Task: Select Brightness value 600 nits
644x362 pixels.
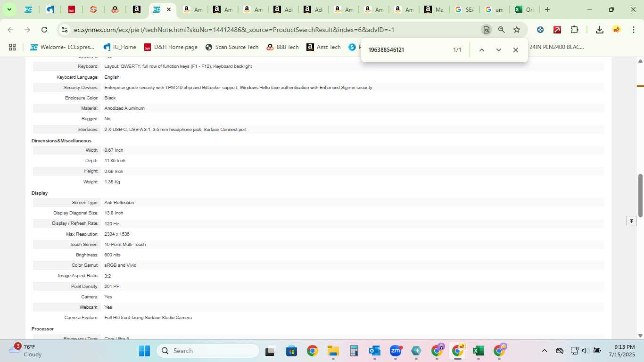Action: point(112,255)
